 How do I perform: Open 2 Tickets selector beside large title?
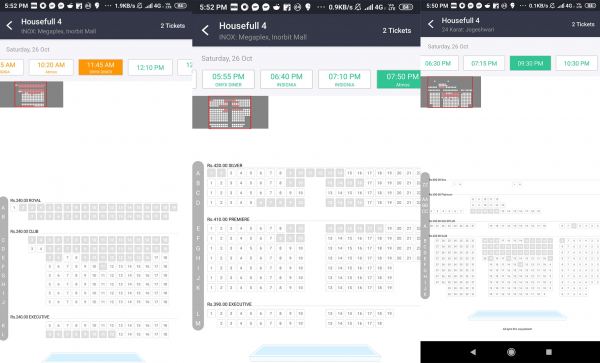(396, 30)
